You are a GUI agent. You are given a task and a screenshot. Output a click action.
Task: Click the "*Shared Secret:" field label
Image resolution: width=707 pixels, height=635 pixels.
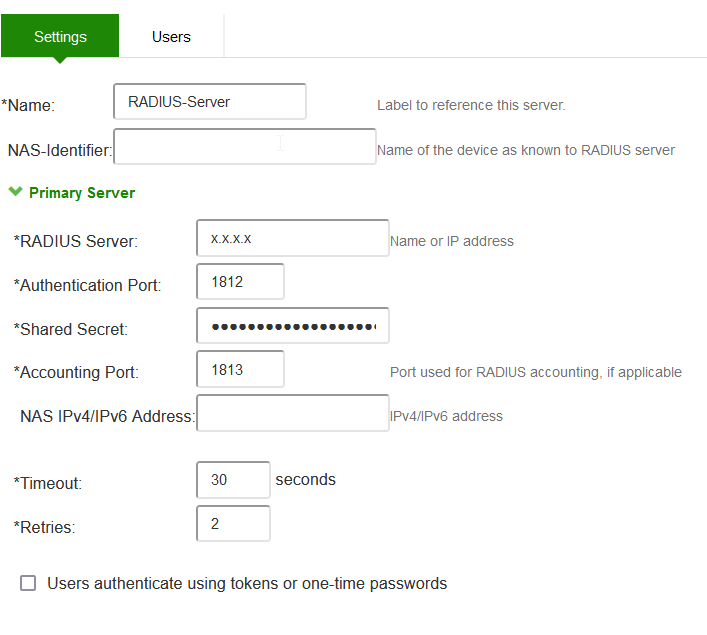[x=70, y=329]
